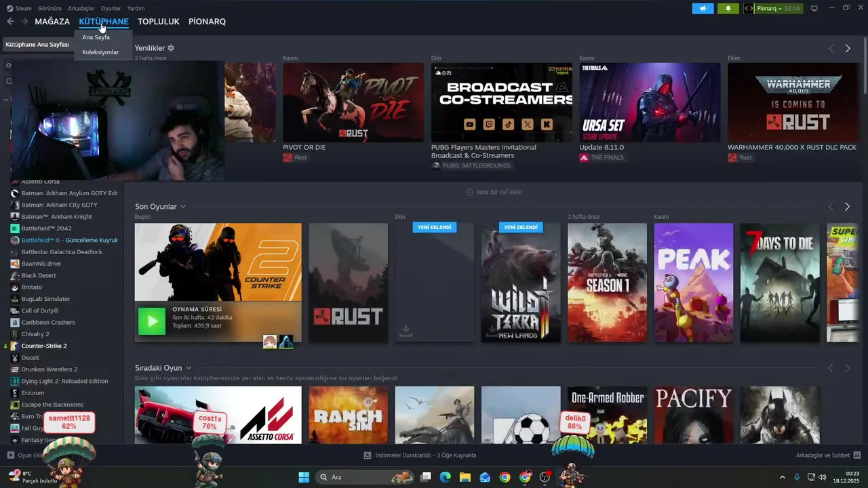Screen dimensions: 868x488
Task: Open Windows Start button
Action: 304,477
